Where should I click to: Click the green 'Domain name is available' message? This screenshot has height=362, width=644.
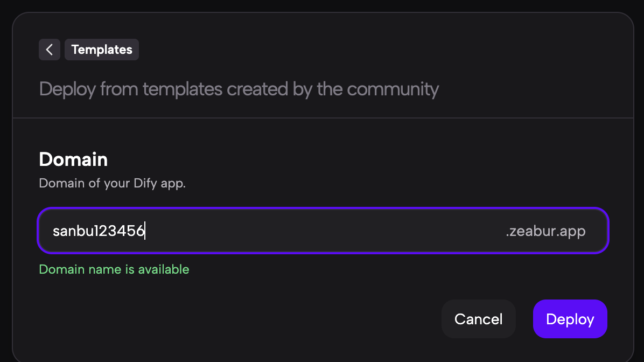tap(114, 269)
